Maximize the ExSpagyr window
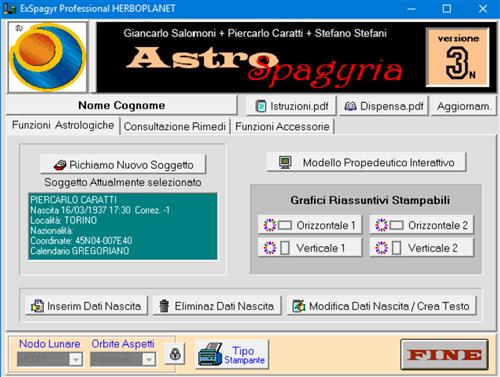This screenshot has width=500, height=377. (x=447, y=9)
